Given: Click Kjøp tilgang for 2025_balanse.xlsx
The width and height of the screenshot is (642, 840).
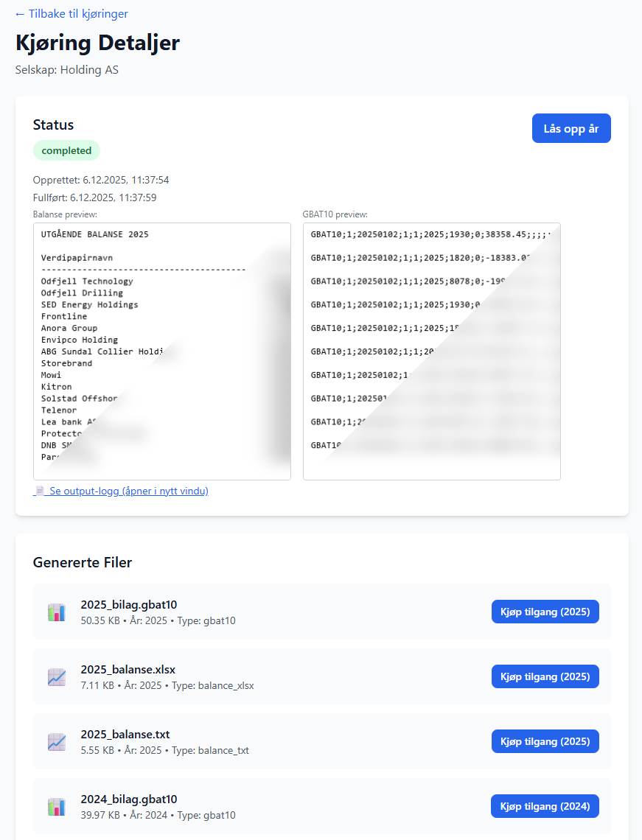Looking at the screenshot, I should tap(545, 676).
